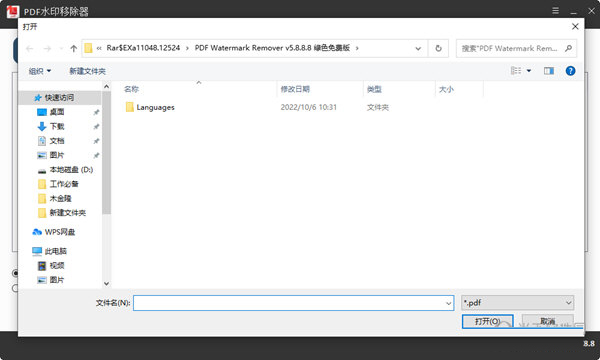This screenshot has width=600, height=360.
Task: Go up one folder level
Action: 73,49
